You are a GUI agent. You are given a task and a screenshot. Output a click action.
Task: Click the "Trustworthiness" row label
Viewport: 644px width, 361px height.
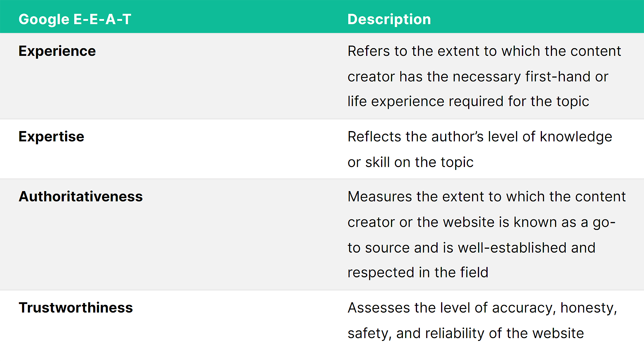(76, 308)
